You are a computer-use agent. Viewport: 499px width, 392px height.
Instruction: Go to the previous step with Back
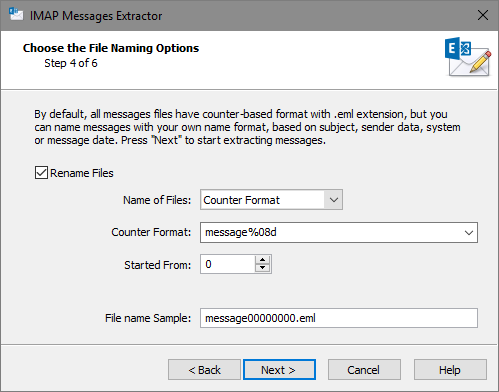point(204,370)
